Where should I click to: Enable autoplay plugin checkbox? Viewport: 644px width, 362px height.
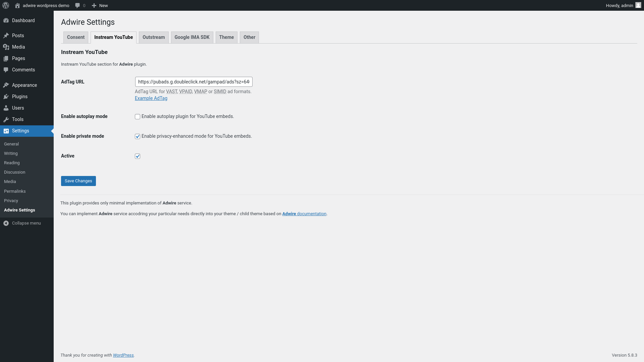click(138, 116)
